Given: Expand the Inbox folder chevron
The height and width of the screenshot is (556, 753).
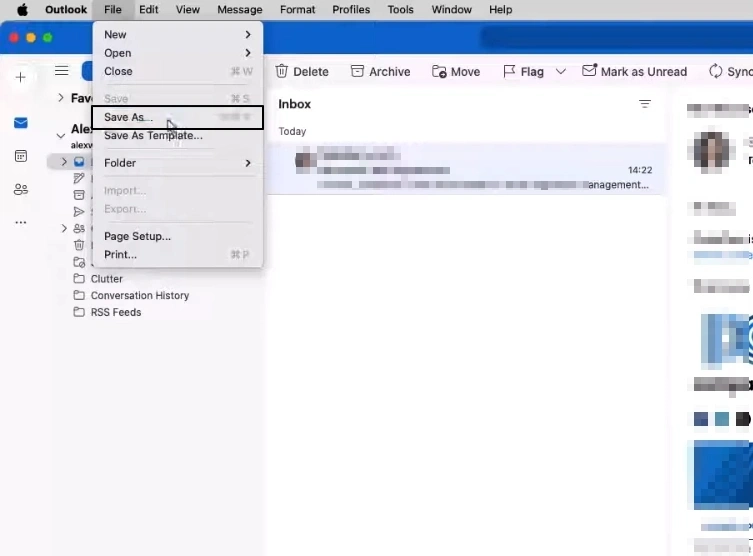Looking at the screenshot, I should pyautogui.click(x=64, y=162).
